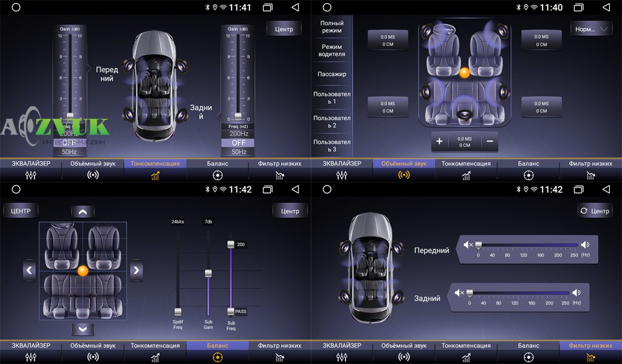The height and width of the screenshot is (364, 622).
Task: Tap the plus button for delay adjustment
Action: [439, 141]
